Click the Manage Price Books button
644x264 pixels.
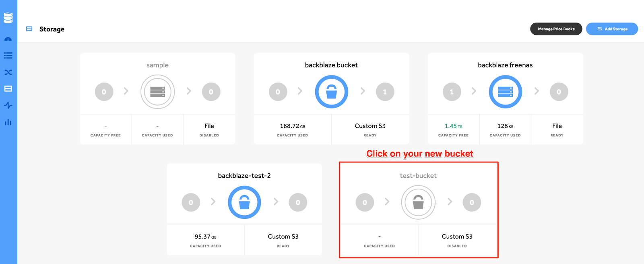(556, 29)
